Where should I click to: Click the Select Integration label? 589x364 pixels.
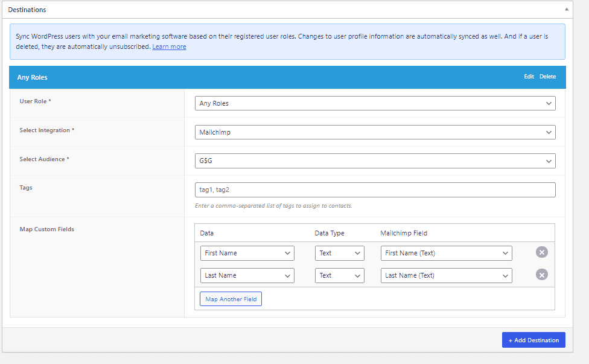(x=47, y=130)
